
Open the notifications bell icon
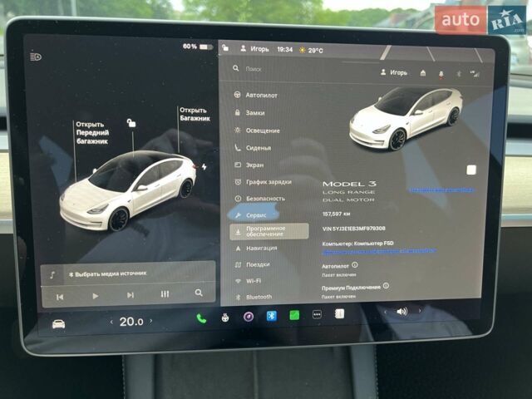(x=441, y=74)
